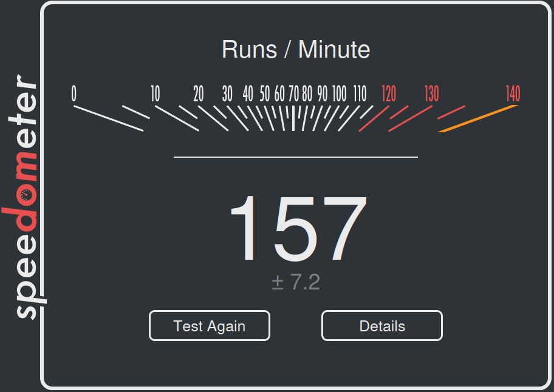Click the 70 gauge label
The image size is (554, 392).
coord(293,94)
